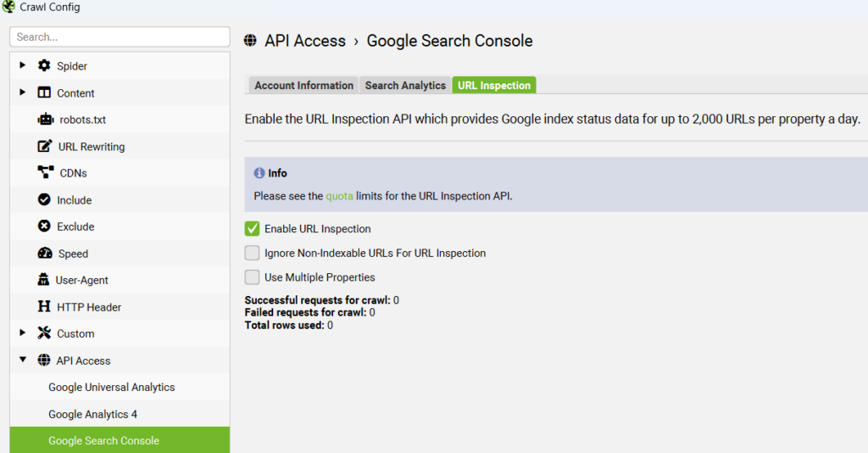Expand the Custom section arrow
The width and height of the screenshot is (868, 453).
tap(23, 333)
